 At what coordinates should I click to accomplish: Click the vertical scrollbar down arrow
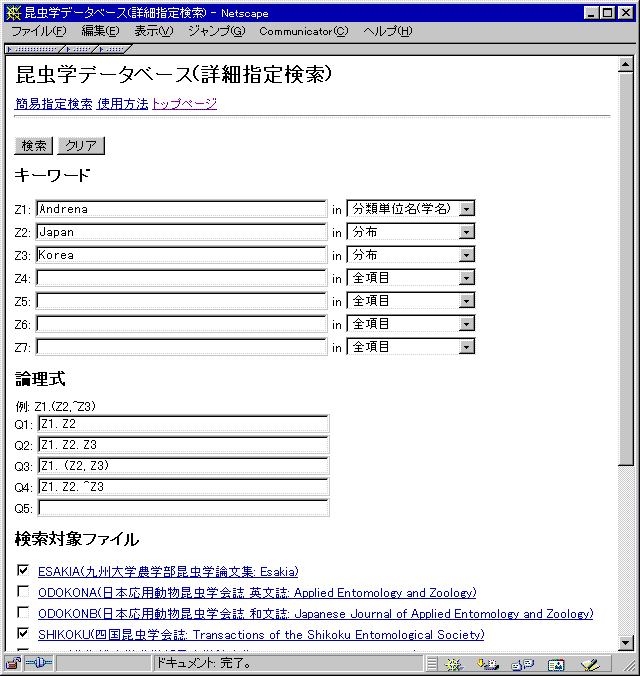pyautogui.click(x=625, y=643)
